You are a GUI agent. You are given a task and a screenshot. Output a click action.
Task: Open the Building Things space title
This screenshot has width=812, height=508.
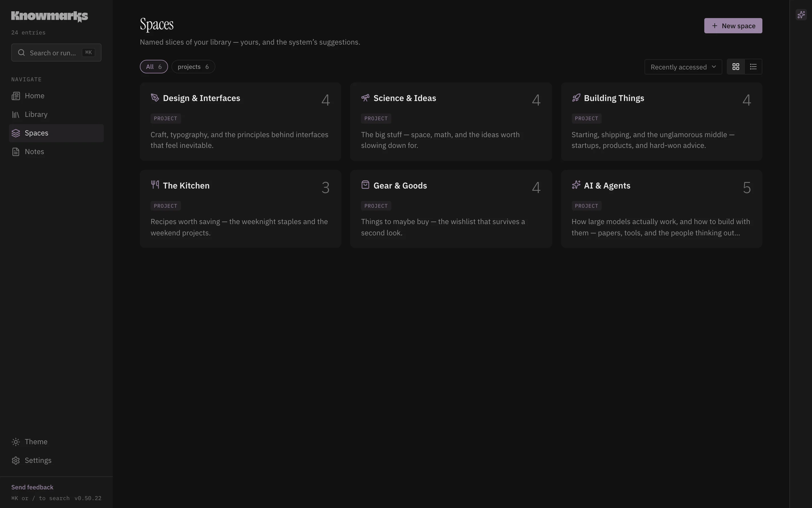[x=614, y=98]
